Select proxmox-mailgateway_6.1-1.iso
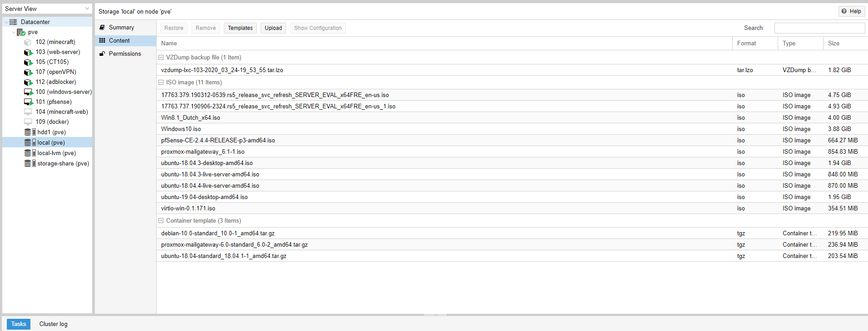Screen dimensions: 868x331 [512, 151]
